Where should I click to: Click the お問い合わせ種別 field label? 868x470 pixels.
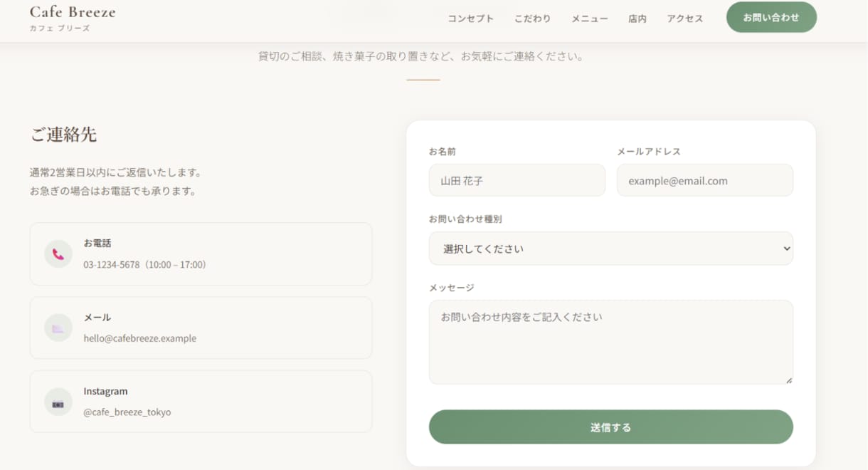click(x=465, y=219)
